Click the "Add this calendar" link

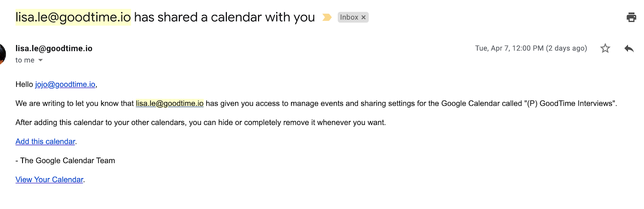tap(45, 141)
